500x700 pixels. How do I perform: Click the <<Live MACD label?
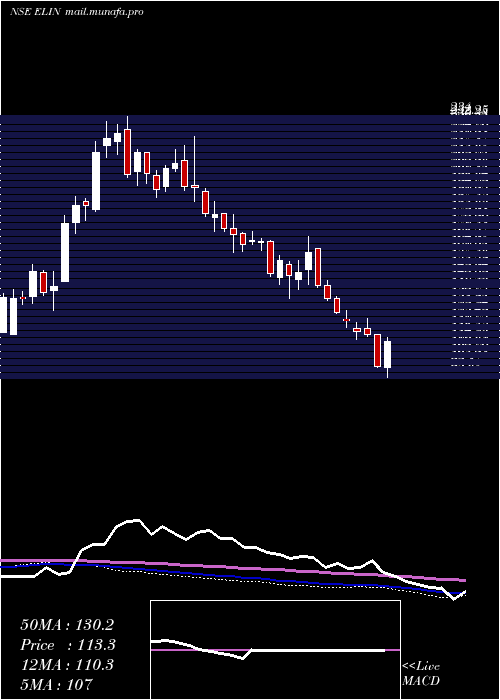[421, 673]
